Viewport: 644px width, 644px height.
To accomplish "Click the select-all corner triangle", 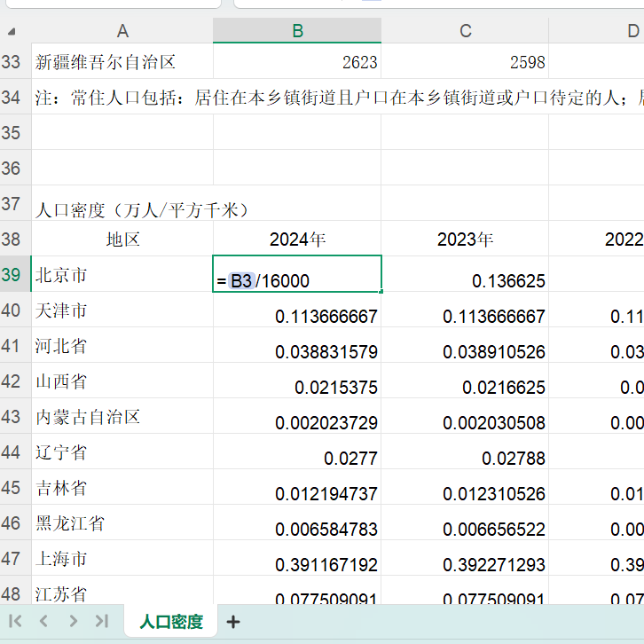I will pyautogui.click(x=12, y=32).
